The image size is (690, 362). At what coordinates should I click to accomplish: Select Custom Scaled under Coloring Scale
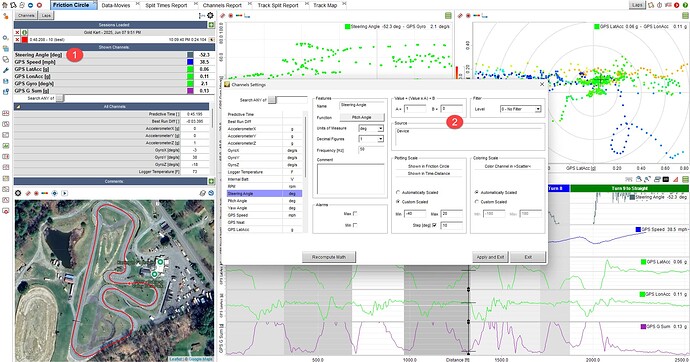(476, 202)
